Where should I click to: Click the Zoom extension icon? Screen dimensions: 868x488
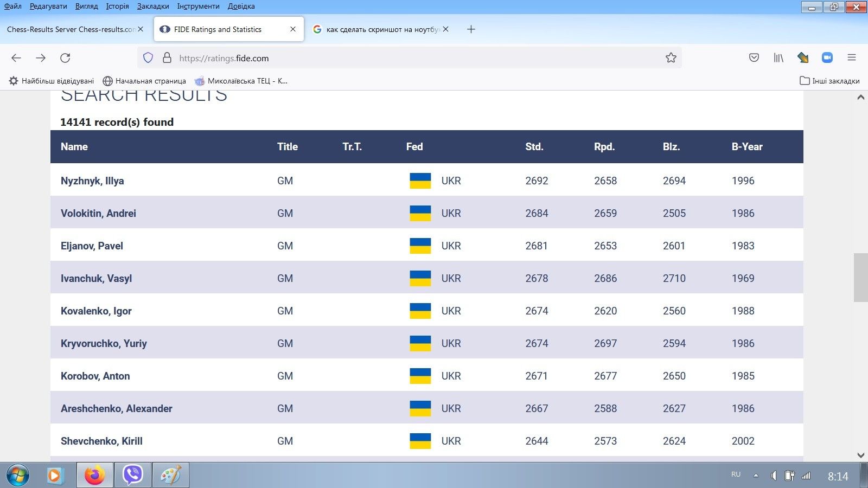coord(827,58)
